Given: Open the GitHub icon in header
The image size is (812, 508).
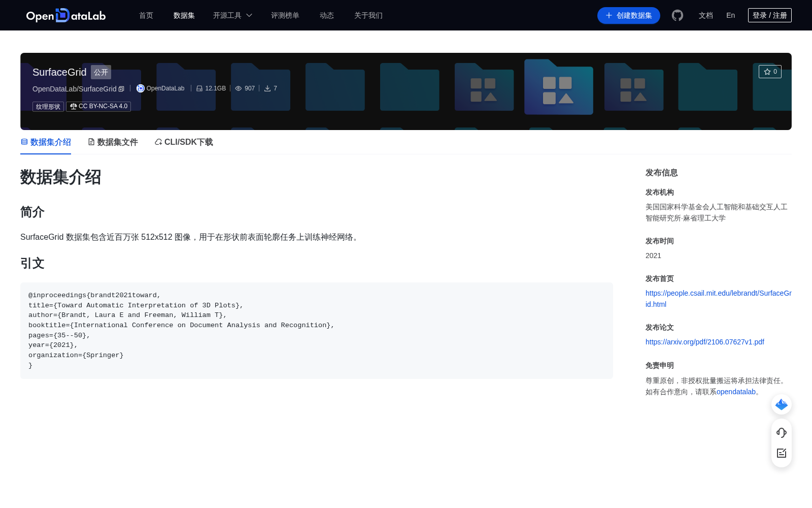Looking at the screenshot, I should 678,15.
